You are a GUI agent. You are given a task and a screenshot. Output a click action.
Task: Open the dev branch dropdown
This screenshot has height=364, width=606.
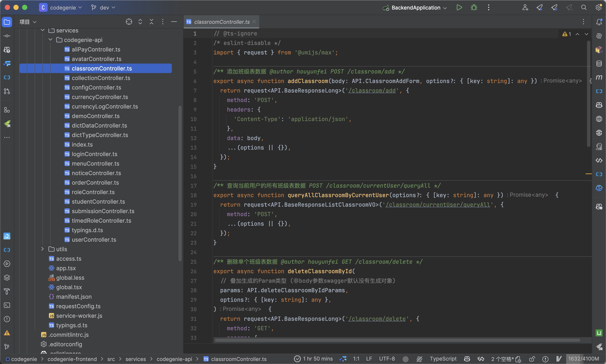pos(103,8)
